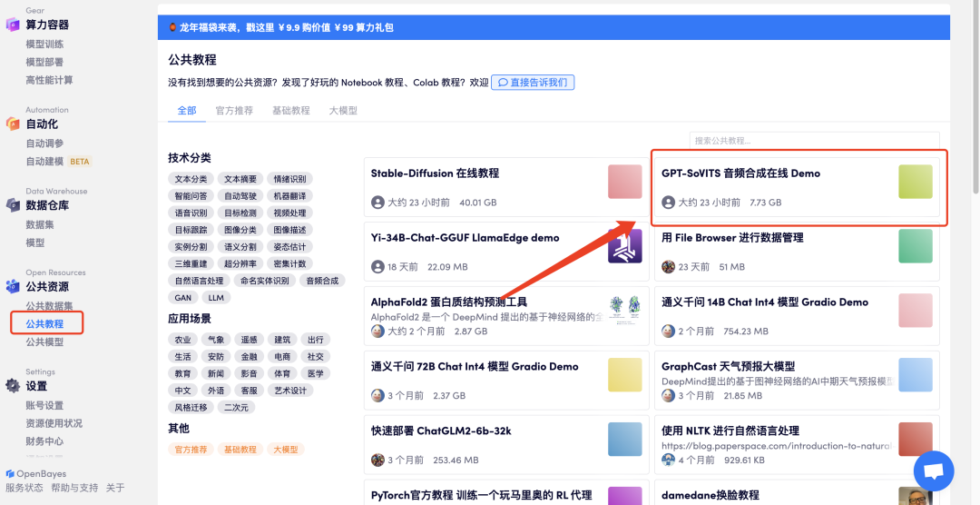This screenshot has height=505, width=980.
Task: Filter by the GAN tag
Action: click(x=183, y=297)
